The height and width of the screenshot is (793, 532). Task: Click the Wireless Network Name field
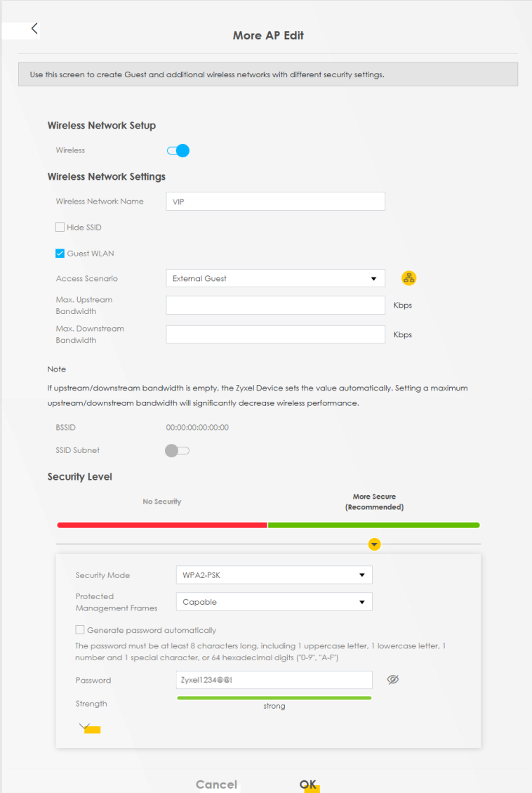[275, 202]
